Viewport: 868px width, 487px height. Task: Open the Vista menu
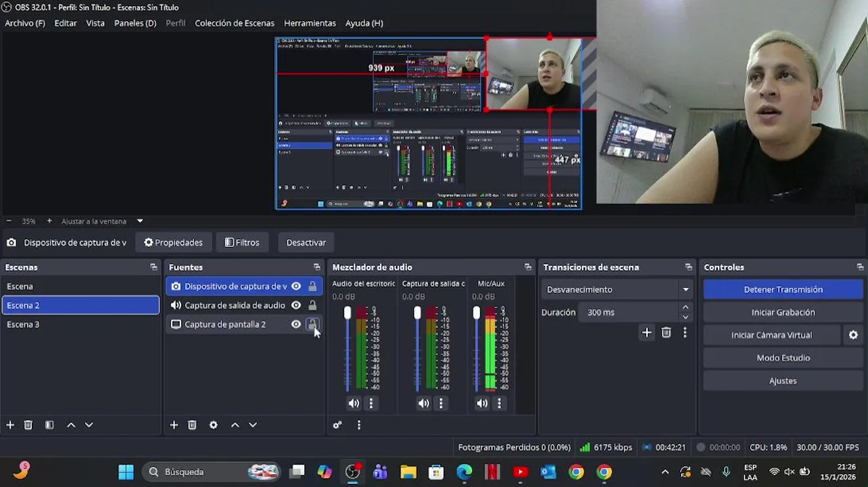click(x=95, y=23)
